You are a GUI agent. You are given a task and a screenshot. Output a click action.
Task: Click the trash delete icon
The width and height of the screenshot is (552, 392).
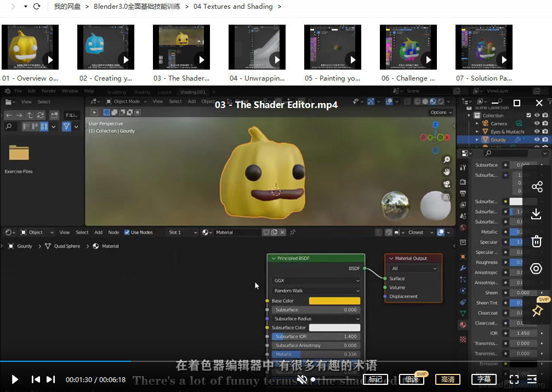(x=537, y=241)
